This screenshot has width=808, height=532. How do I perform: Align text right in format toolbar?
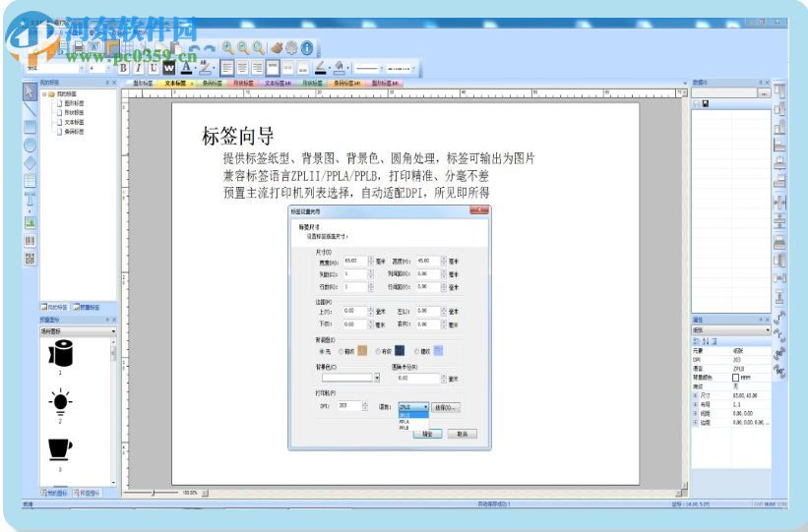coord(257,68)
